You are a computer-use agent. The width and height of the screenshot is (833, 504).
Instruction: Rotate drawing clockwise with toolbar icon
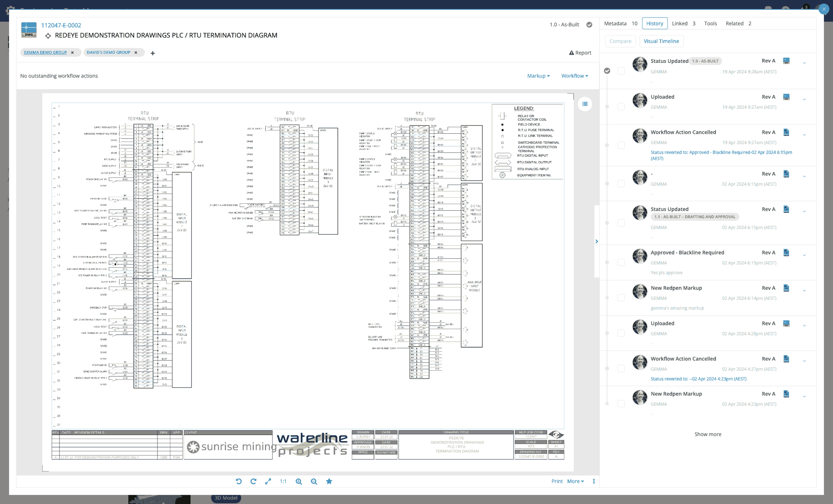[253, 481]
